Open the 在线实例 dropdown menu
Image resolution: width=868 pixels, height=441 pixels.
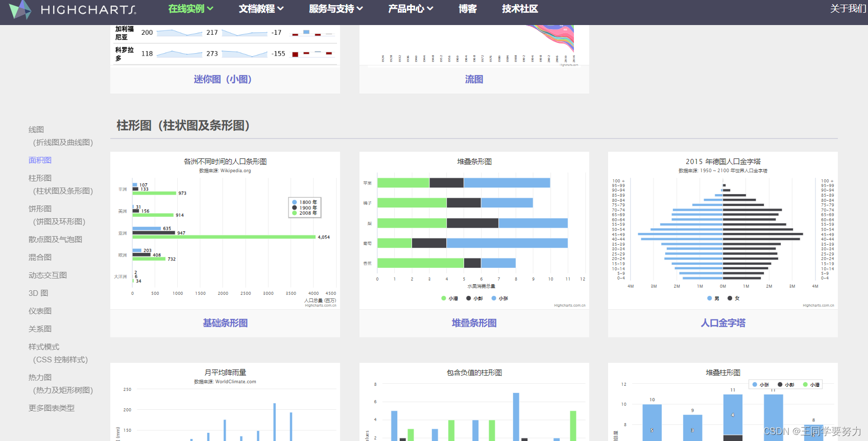click(190, 9)
